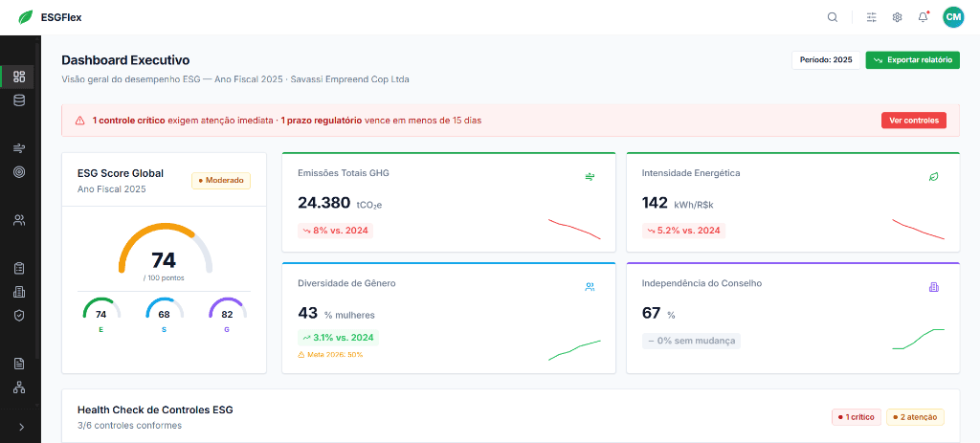
Task: Click the people icon on Diversidade de Gênero card
Action: click(590, 287)
